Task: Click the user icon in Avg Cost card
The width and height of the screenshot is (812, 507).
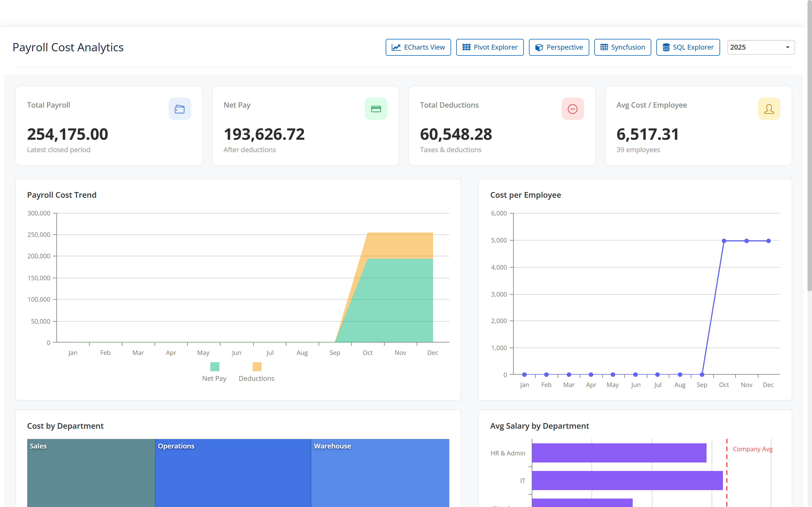Action: [769, 109]
